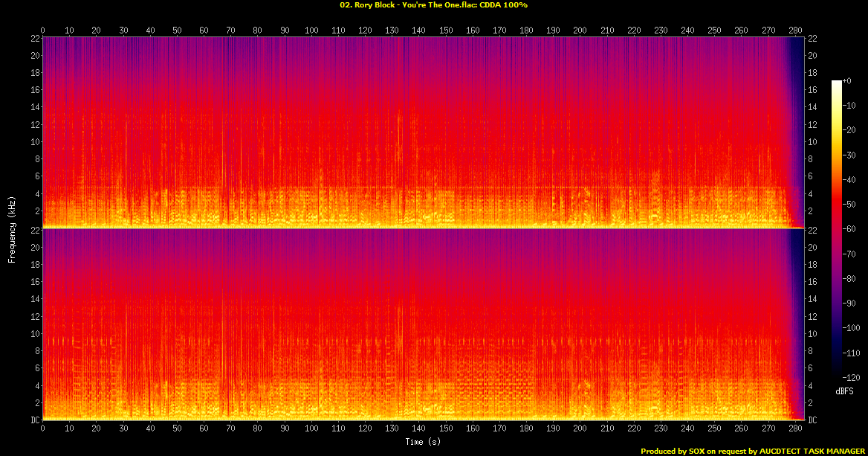
Task: Click the upper channel spectrogram plot
Action: (423, 132)
